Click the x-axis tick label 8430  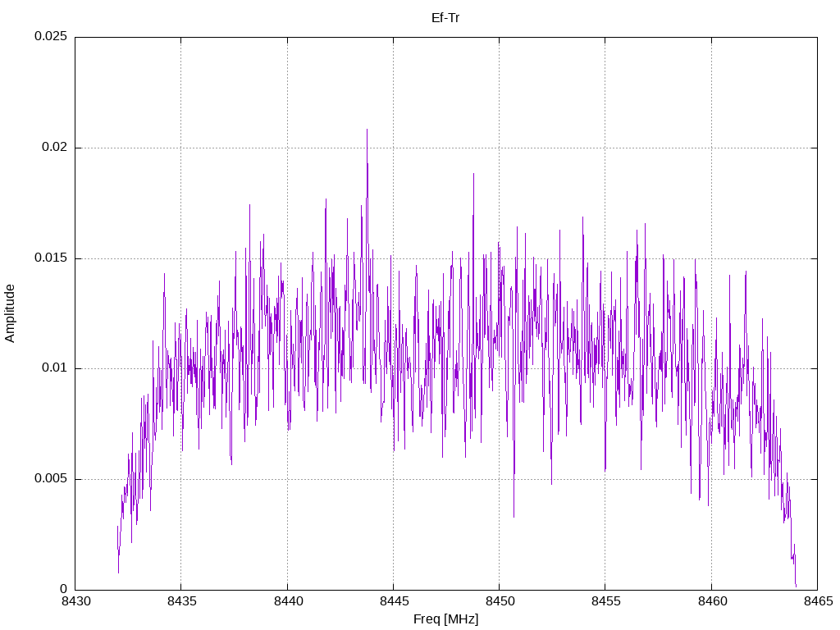coord(76,601)
